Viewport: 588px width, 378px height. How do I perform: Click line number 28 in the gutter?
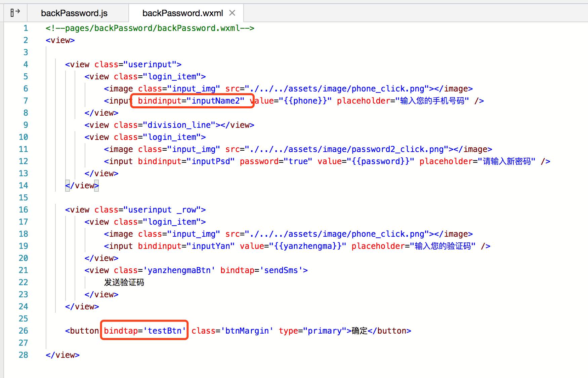click(x=24, y=355)
